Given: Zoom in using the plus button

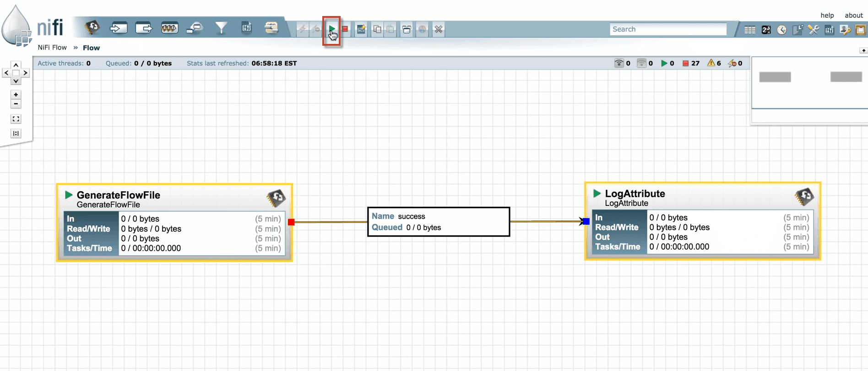Looking at the screenshot, I should pos(16,95).
